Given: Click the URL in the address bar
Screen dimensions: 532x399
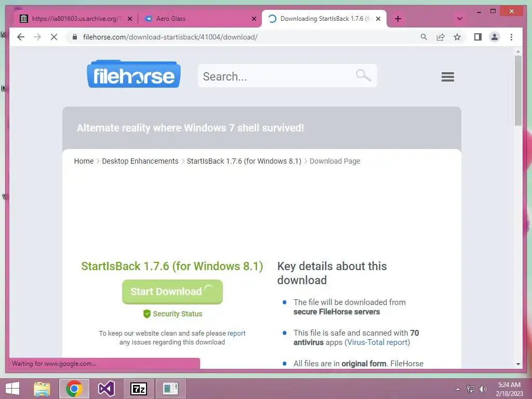Looking at the screenshot, I should tap(170, 37).
